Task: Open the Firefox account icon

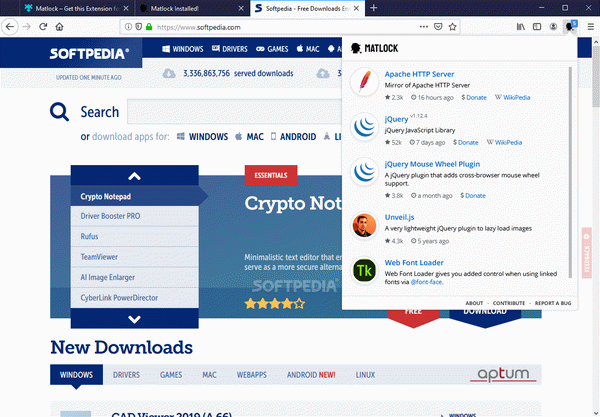Action: (x=553, y=27)
